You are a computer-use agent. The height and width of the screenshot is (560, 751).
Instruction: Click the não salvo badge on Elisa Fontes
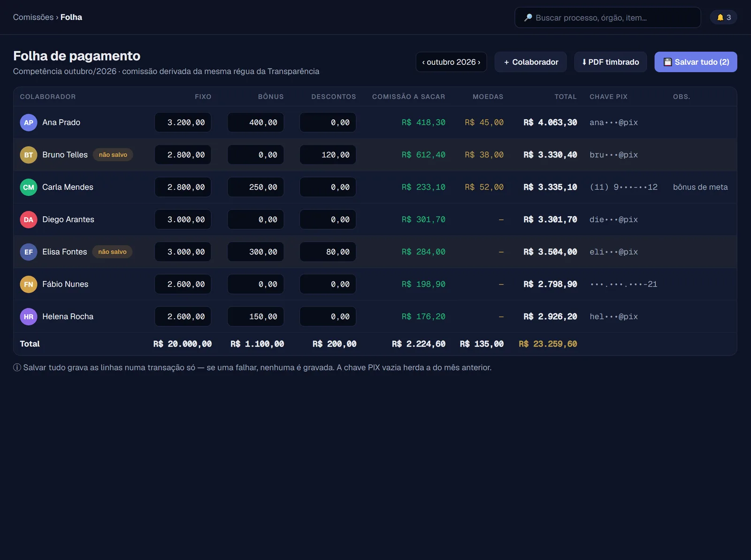pos(113,252)
